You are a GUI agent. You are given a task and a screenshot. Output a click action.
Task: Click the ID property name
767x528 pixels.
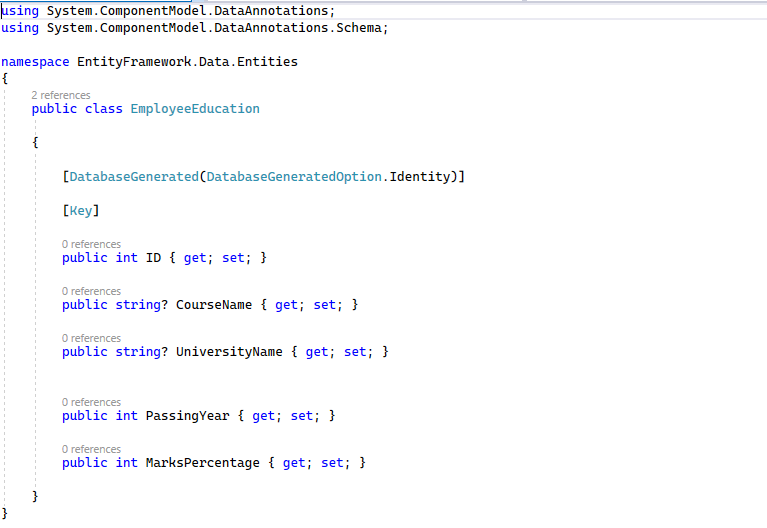pyautogui.click(x=153, y=258)
